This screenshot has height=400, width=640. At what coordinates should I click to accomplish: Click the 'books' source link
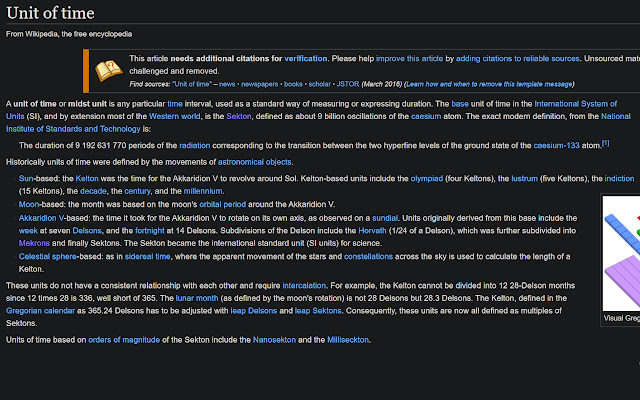293,84
